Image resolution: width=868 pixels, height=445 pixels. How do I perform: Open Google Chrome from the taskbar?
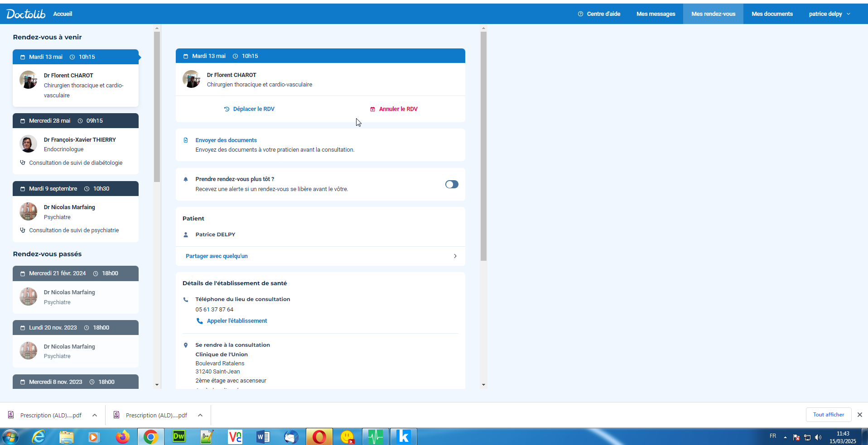click(150, 437)
